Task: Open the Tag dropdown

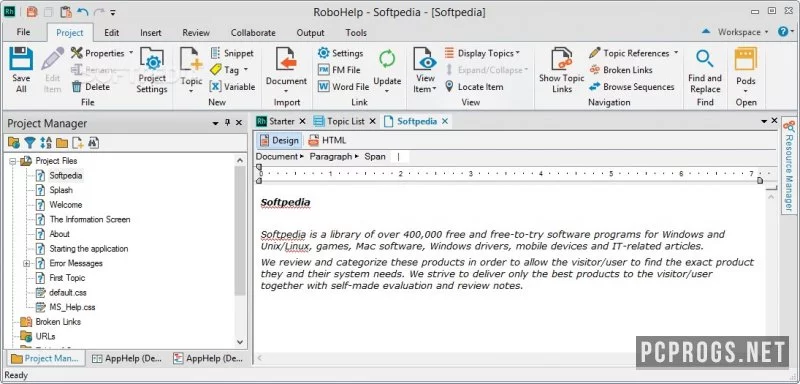Action: coord(245,70)
